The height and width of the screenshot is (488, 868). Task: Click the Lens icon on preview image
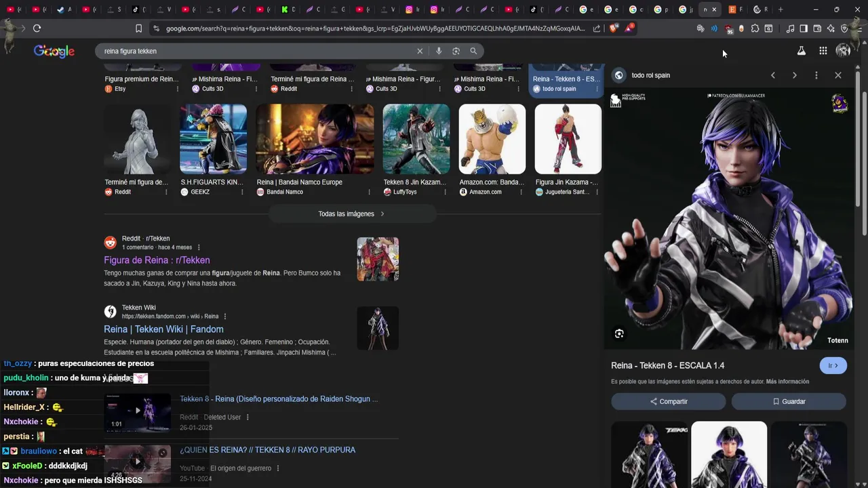tap(619, 333)
